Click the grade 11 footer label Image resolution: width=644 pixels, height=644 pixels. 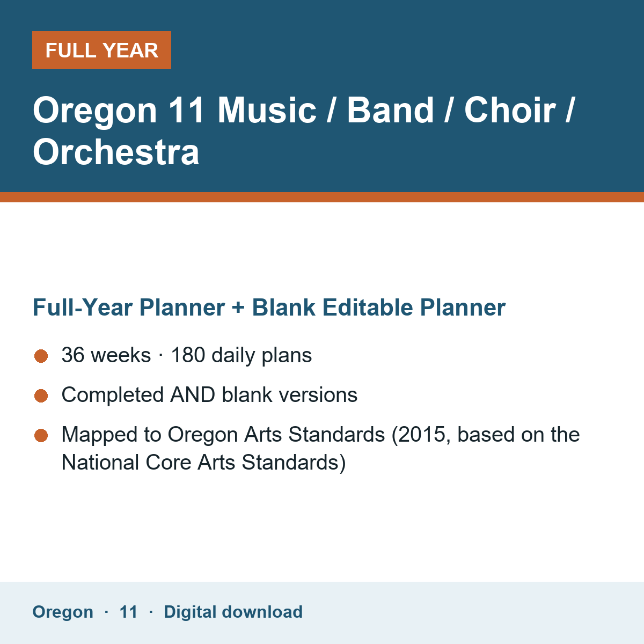coord(128,612)
